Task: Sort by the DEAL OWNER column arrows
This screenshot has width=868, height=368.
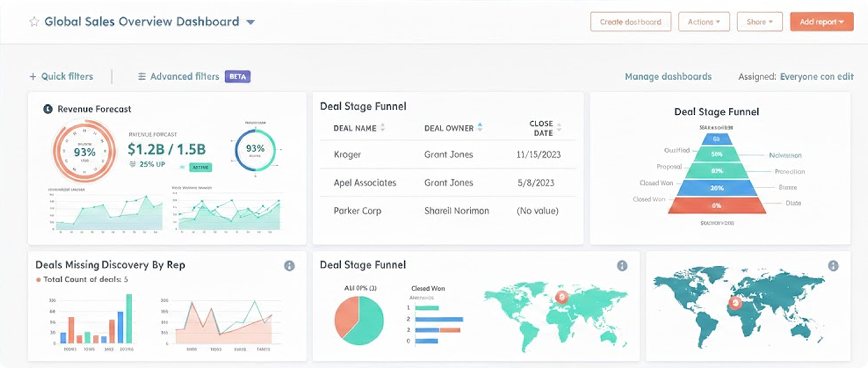Action: (x=480, y=127)
